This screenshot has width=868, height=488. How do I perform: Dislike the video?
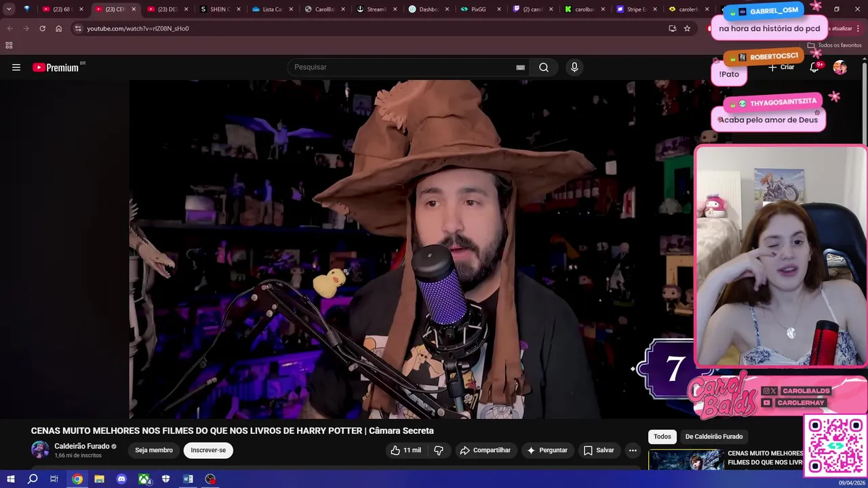pos(439,450)
